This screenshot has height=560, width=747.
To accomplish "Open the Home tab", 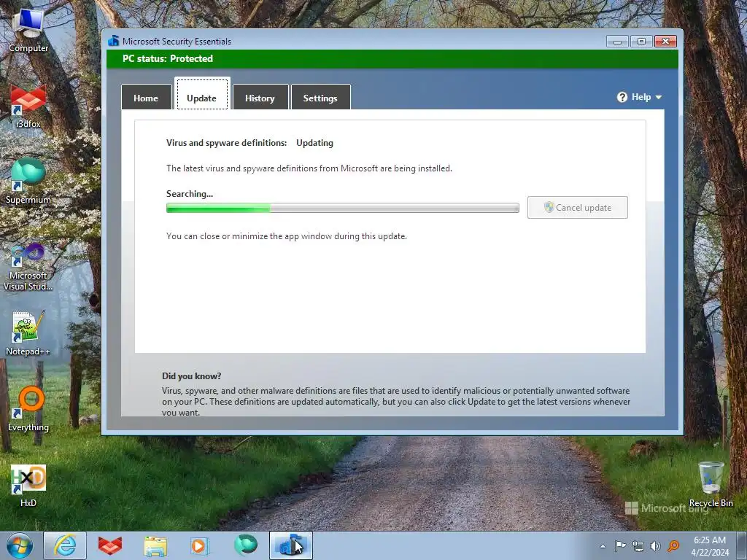I will 146,97.
